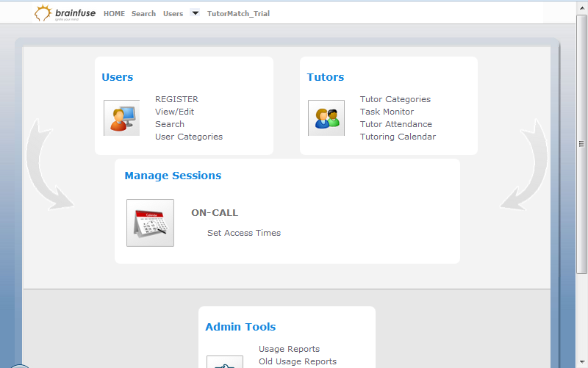Click the Users section heading

click(x=118, y=77)
